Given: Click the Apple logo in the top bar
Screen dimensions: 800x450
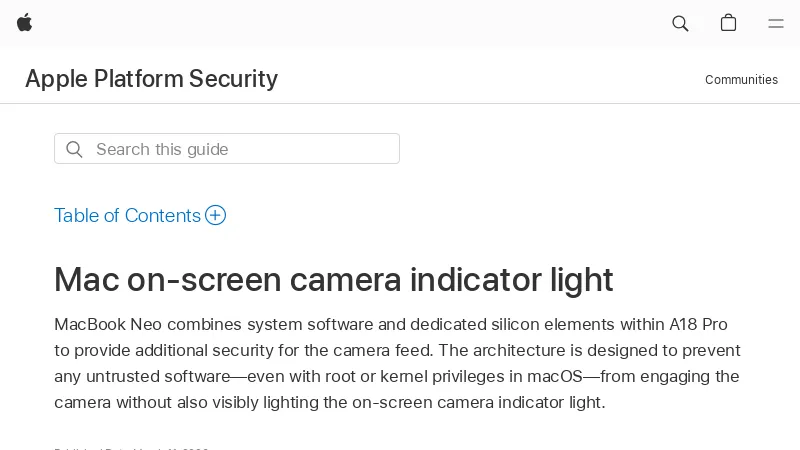Looking at the screenshot, I should tap(24, 23).
